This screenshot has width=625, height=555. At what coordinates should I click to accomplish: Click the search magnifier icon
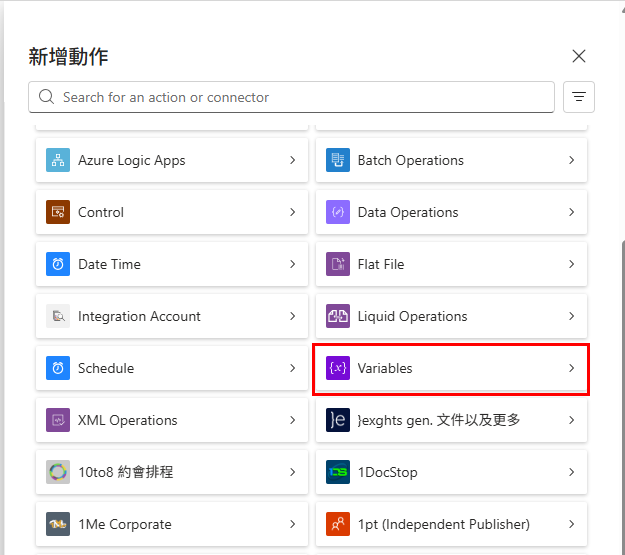click(46, 97)
